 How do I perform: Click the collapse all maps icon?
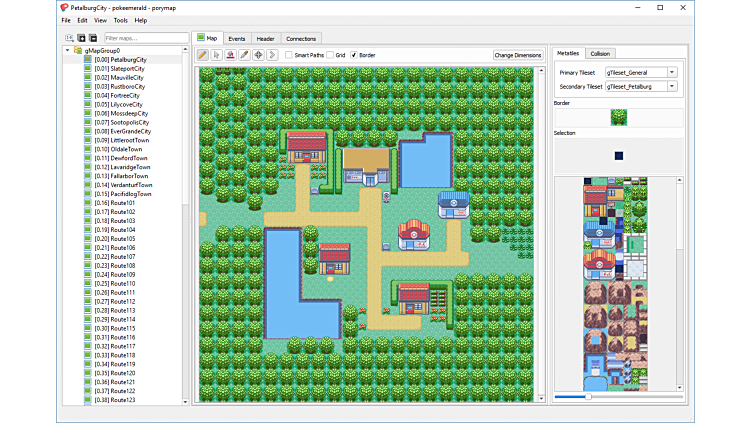point(93,38)
